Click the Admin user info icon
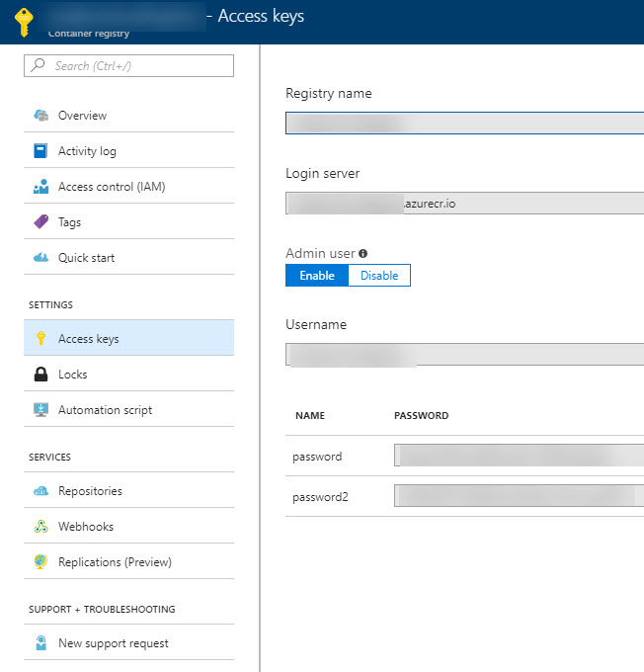 pos(362,254)
